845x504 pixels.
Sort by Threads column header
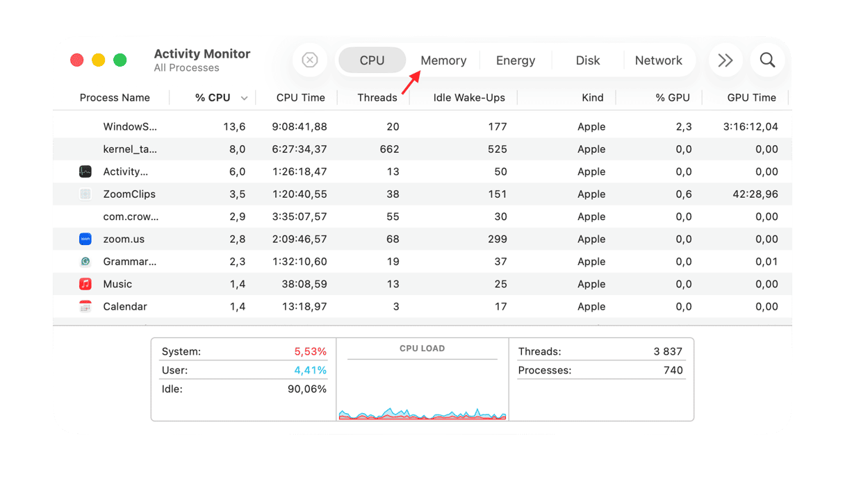point(377,98)
